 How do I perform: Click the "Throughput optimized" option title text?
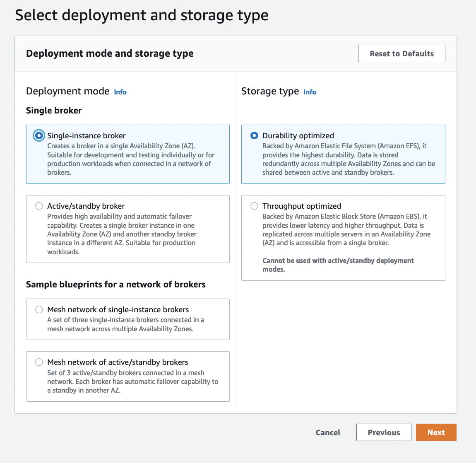pos(302,206)
